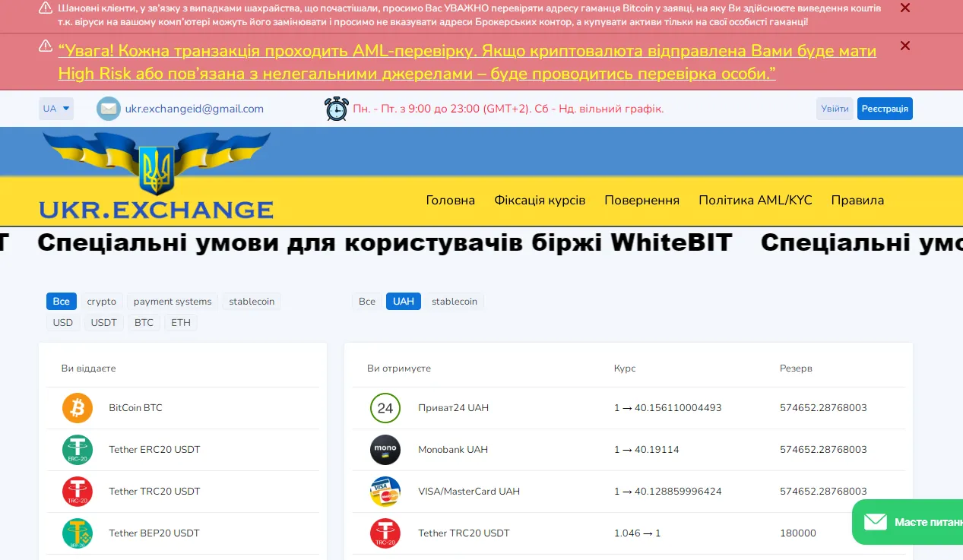This screenshot has width=963, height=560.
Task: Click the Monobank icon
Action: coord(385,450)
